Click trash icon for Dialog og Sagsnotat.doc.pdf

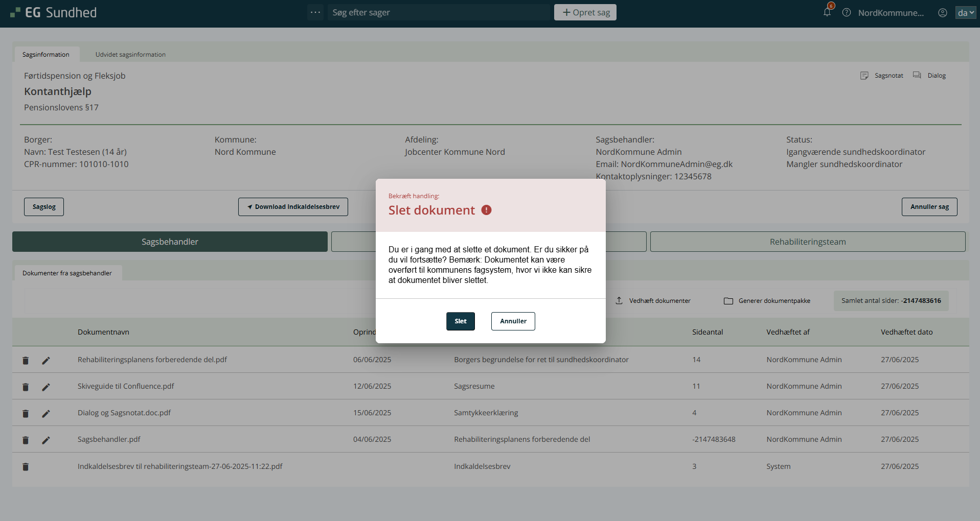pos(26,414)
